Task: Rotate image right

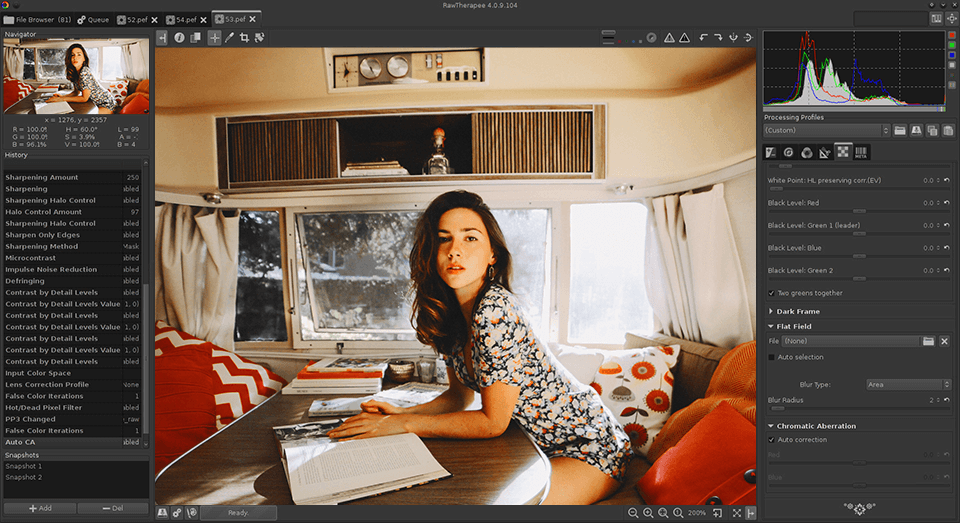Action: click(718, 37)
